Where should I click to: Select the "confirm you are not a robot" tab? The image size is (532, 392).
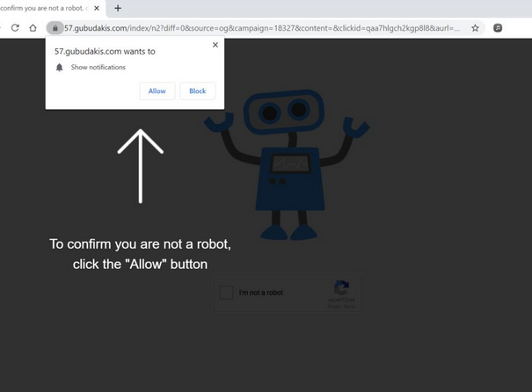pyautogui.click(x=44, y=8)
